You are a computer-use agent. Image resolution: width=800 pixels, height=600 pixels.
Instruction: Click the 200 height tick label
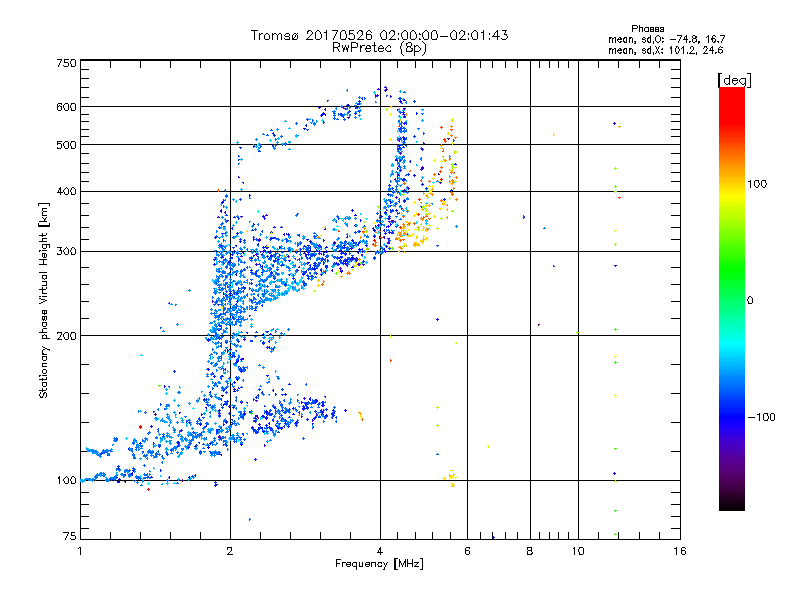click(x=66, y=336)
